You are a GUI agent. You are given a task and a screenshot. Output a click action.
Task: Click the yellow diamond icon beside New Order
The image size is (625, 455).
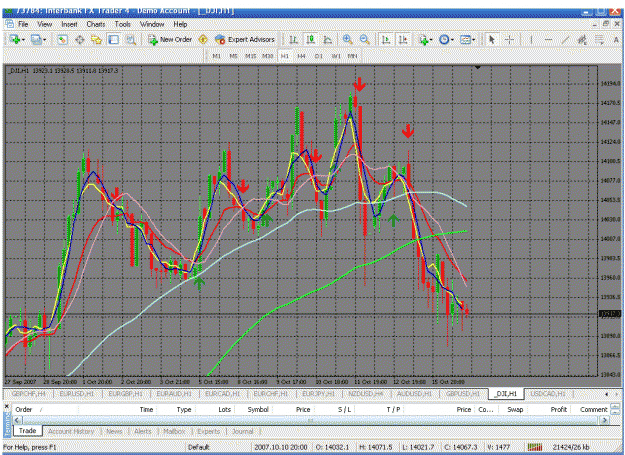tap(203, 40)
